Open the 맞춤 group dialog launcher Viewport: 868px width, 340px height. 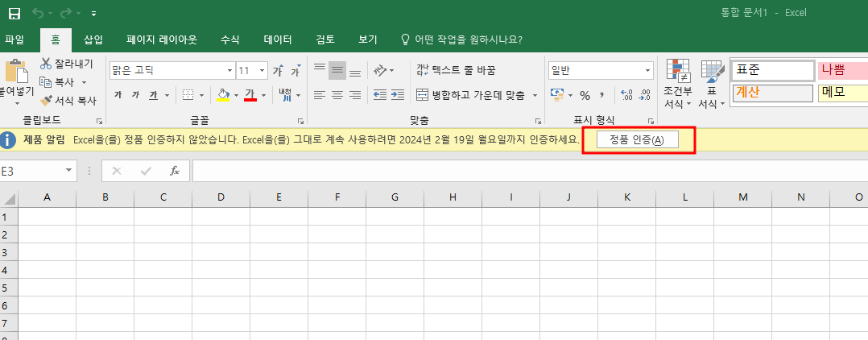(x=539, y=121)
